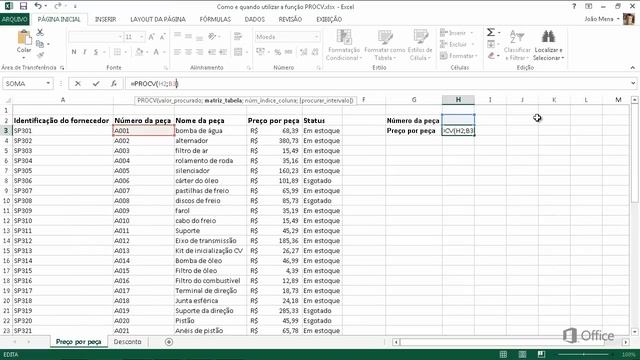This screenshot has height=360, width=640.
Task: Toggle left text alignment
Action: click(x=177, y=52)
